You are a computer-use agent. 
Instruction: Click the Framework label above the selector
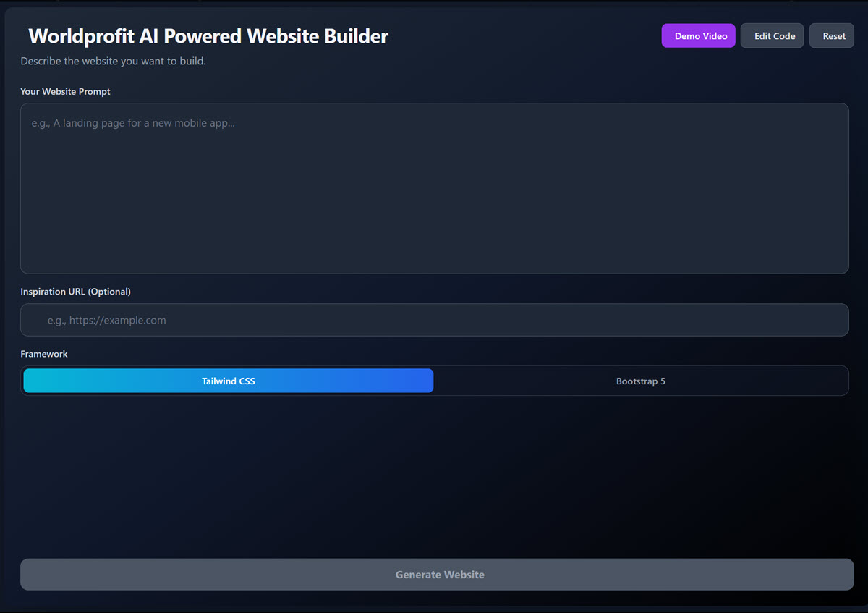point(44,354)
